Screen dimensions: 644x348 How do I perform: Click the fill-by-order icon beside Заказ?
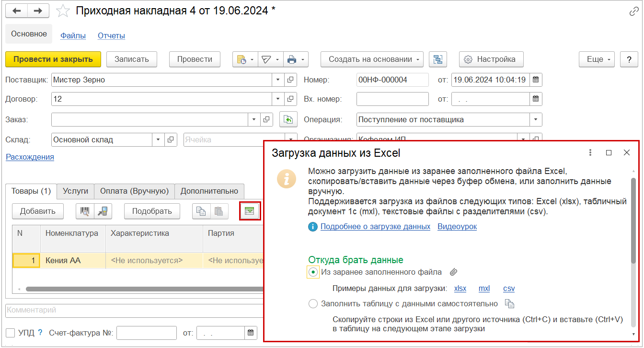(288, 119)
